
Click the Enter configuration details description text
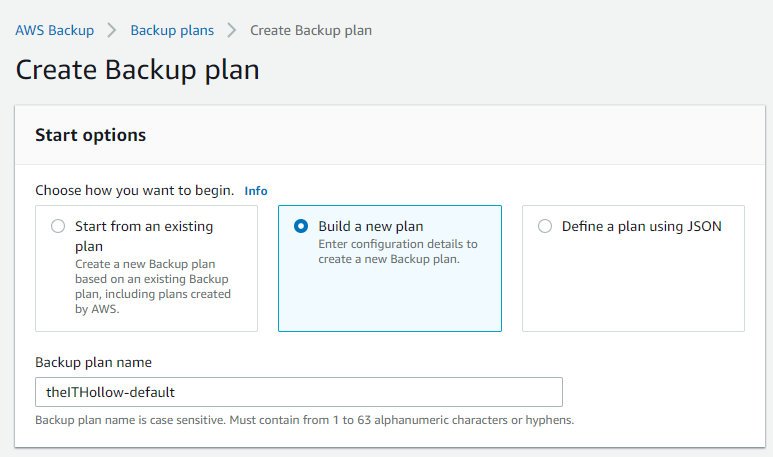(398, 252)
